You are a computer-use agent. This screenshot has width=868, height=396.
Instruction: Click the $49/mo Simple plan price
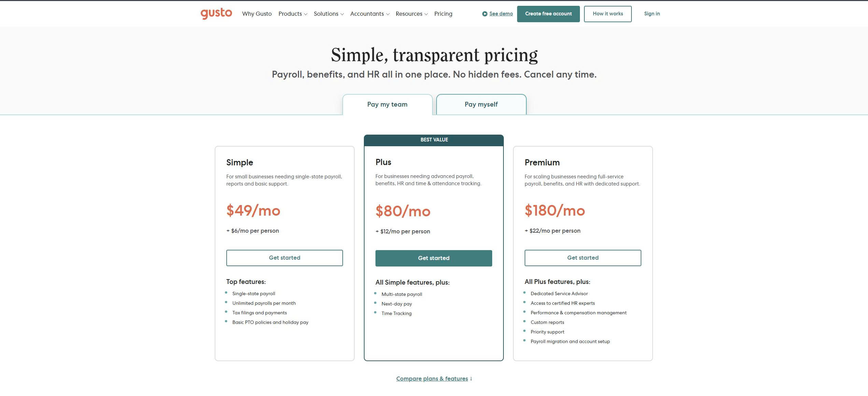pyautogui.click(x=253, y=211)
